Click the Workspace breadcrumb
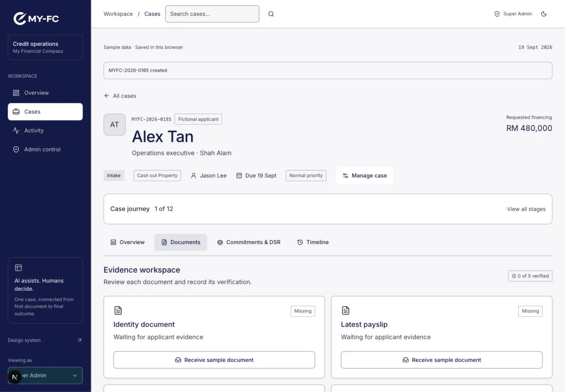Viewport: 565px width, 392px height. 118,14
